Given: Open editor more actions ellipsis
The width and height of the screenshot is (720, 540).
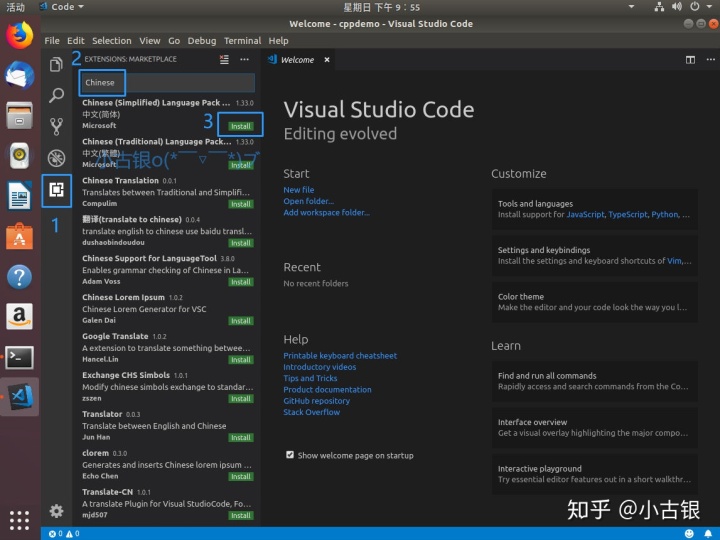Looking at the screenshot, I should [x=710, y=60].
